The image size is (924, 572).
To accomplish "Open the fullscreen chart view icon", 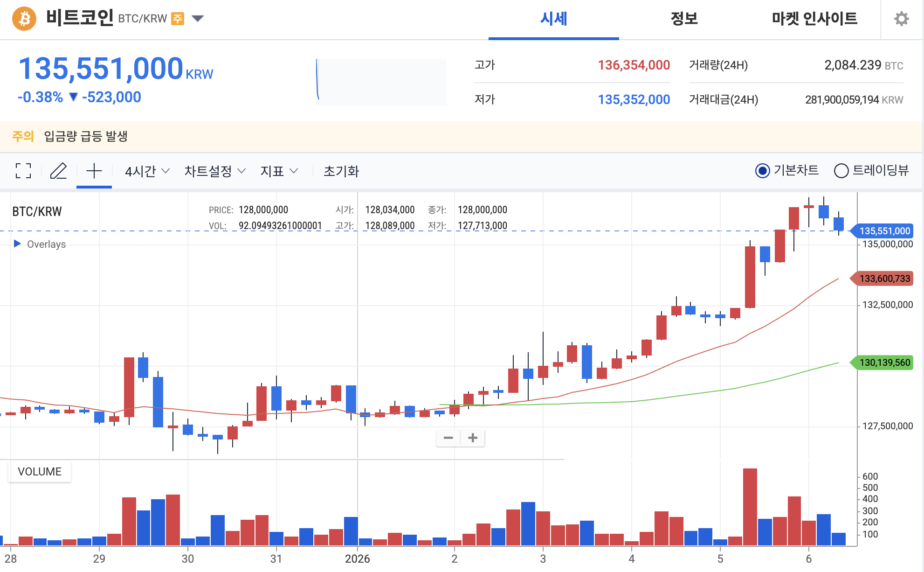I will 22,171.
